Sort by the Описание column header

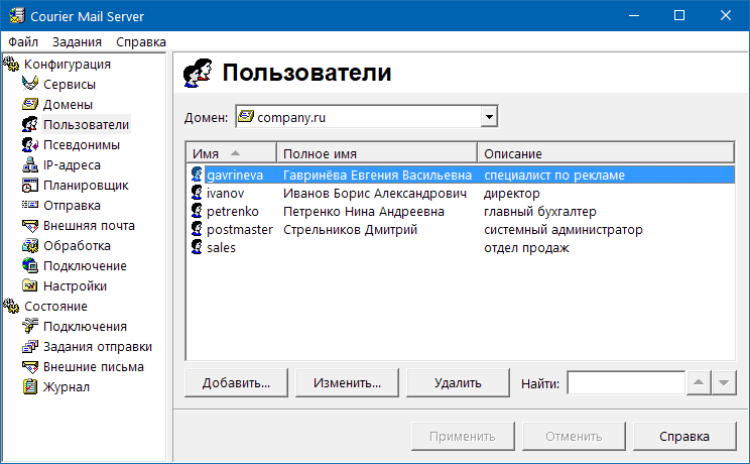pyautogui.click(x=606, y=154)
